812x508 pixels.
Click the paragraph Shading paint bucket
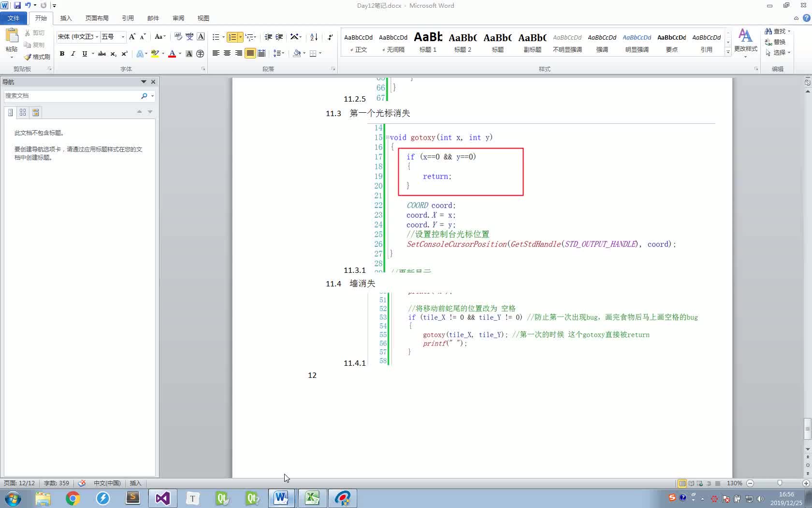coord(297,53)
